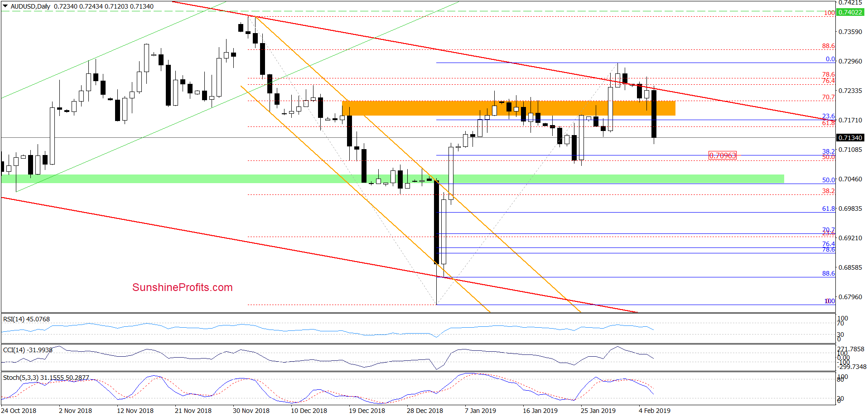Select the green support zone rectangle
Screen dimensions: 868x417
392,179
